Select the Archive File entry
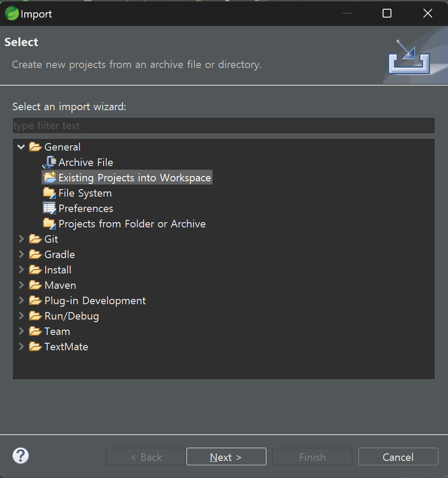 86,162
